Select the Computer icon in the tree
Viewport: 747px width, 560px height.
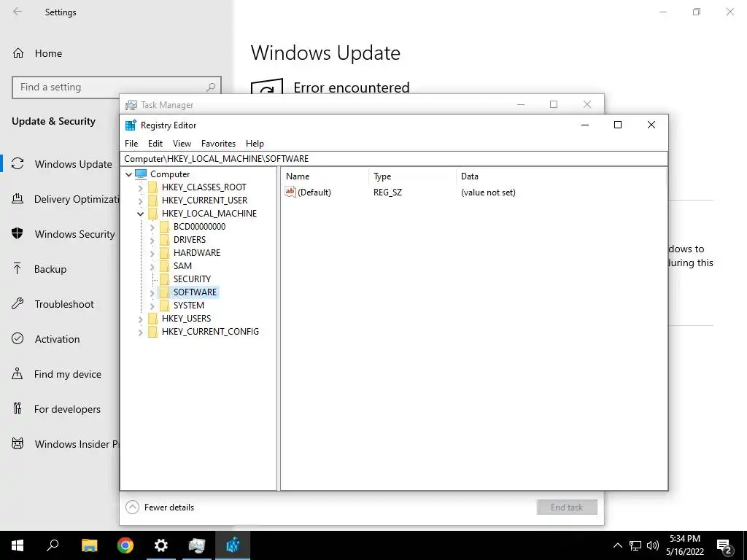[x=141, y=174]
